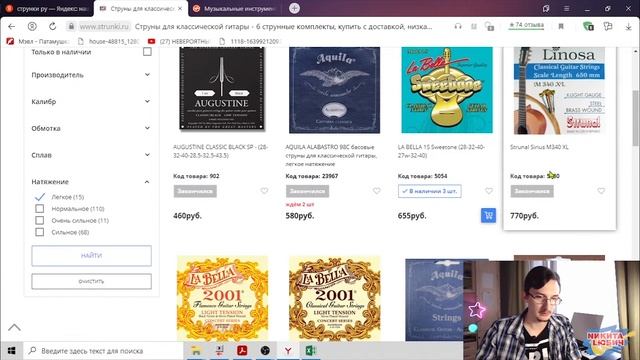Open the 74 отзыва reviews link
The image size is (640, 360).
[x=526, y=25]
